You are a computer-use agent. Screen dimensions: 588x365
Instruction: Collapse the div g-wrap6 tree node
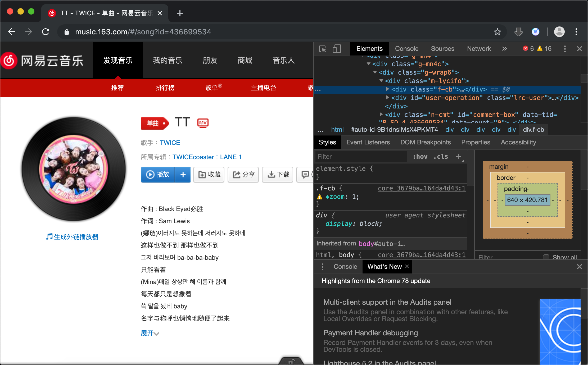click(375, 72)
